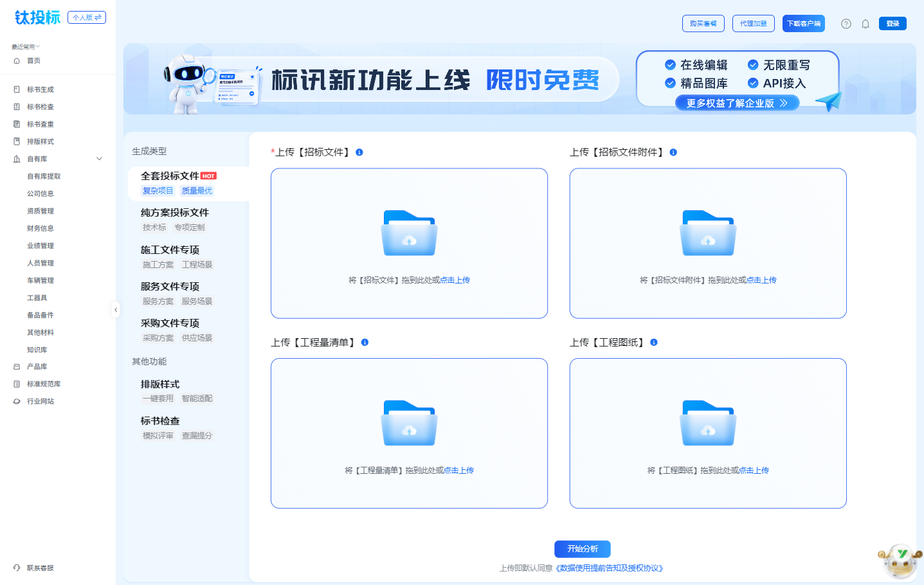Click the 标准规范库 sidebar icon

click(17, 384)
